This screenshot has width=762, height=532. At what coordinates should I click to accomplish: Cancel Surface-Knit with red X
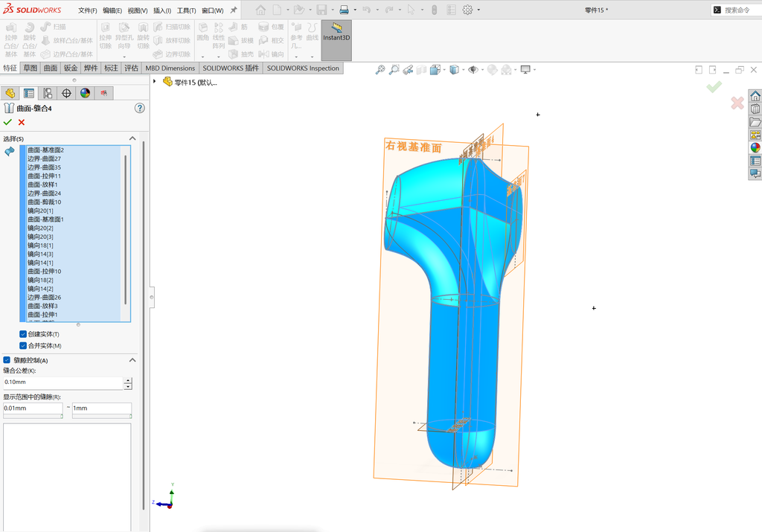(x=22, y=123)
